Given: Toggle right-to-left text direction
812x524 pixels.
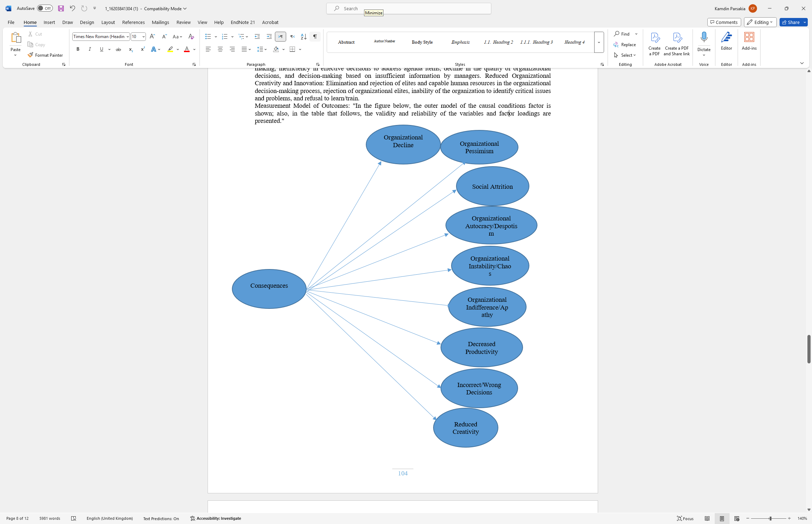Looking at the screenshot, I should coord(292,37).
